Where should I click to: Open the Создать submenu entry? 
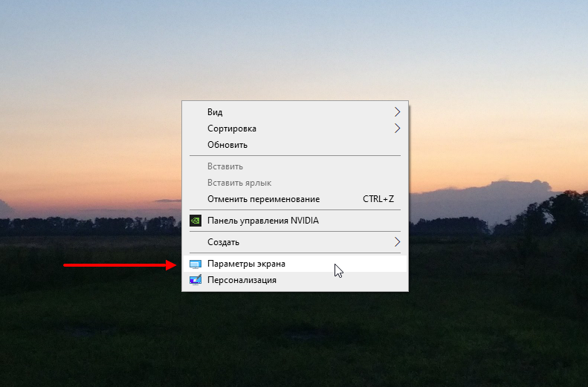(295, 242)
